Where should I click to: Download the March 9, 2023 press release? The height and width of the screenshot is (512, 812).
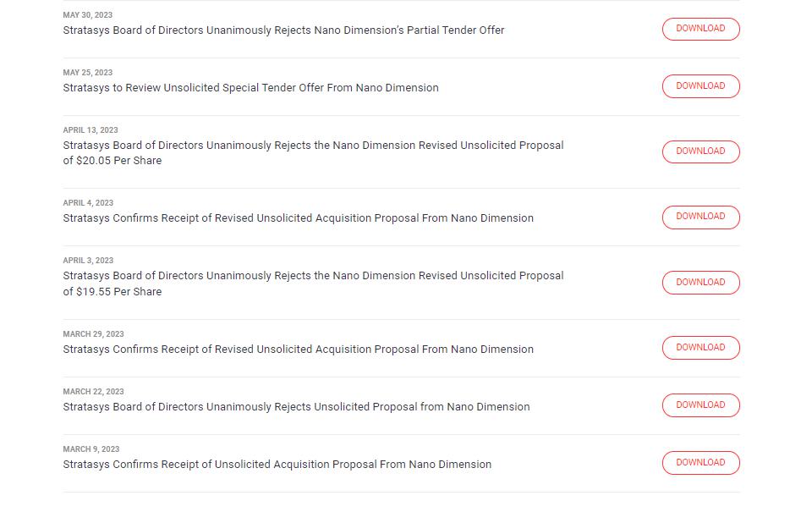click(x=700, y=463)
